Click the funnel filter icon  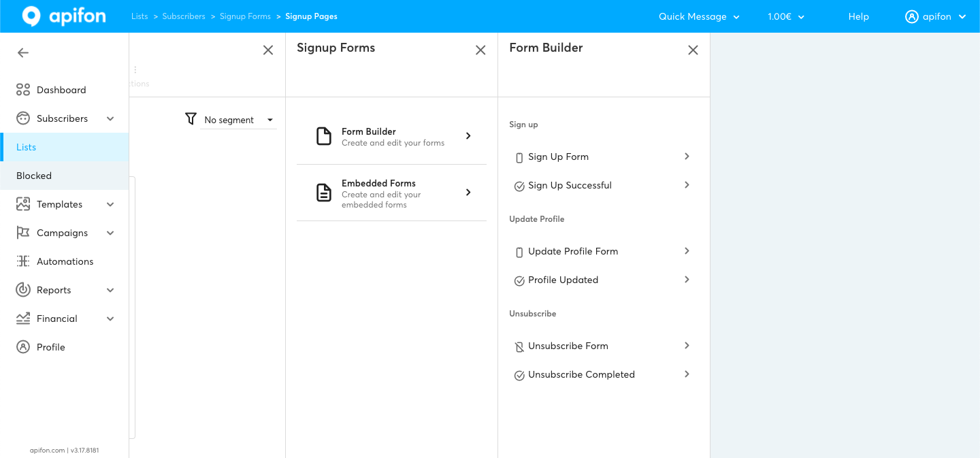click(x=191, y=119)
